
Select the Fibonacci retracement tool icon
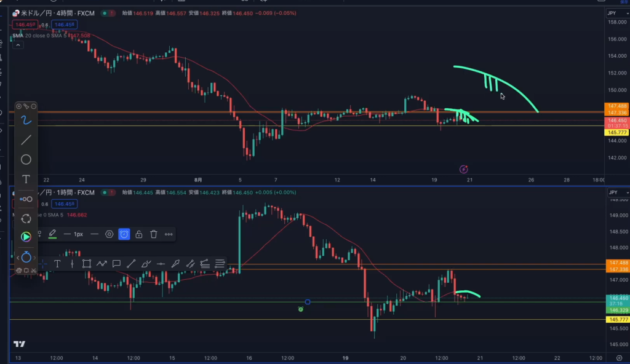205,264
